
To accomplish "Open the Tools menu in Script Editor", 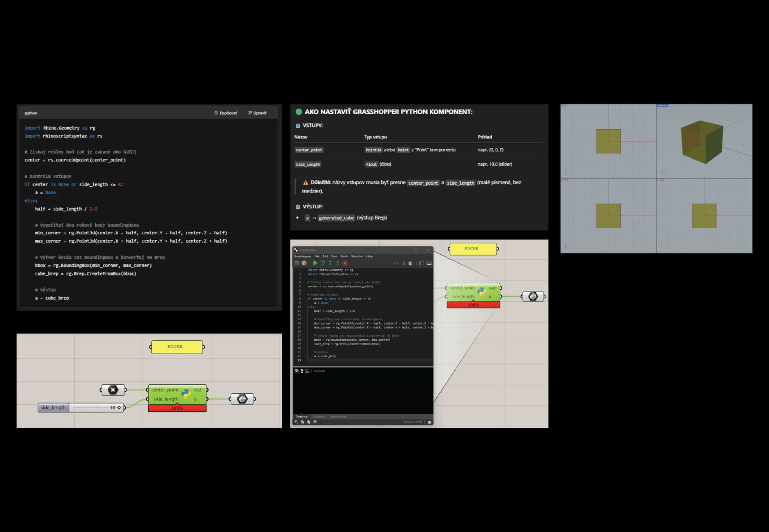I will click(344, 256).
